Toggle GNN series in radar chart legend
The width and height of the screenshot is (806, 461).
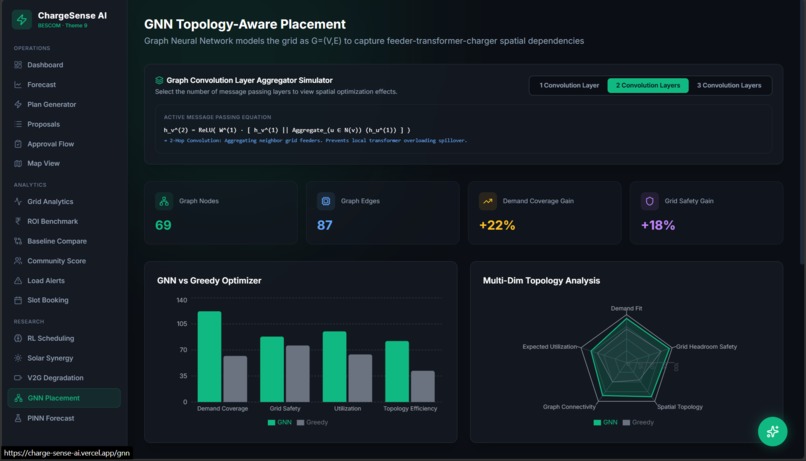tap(606, 422)
